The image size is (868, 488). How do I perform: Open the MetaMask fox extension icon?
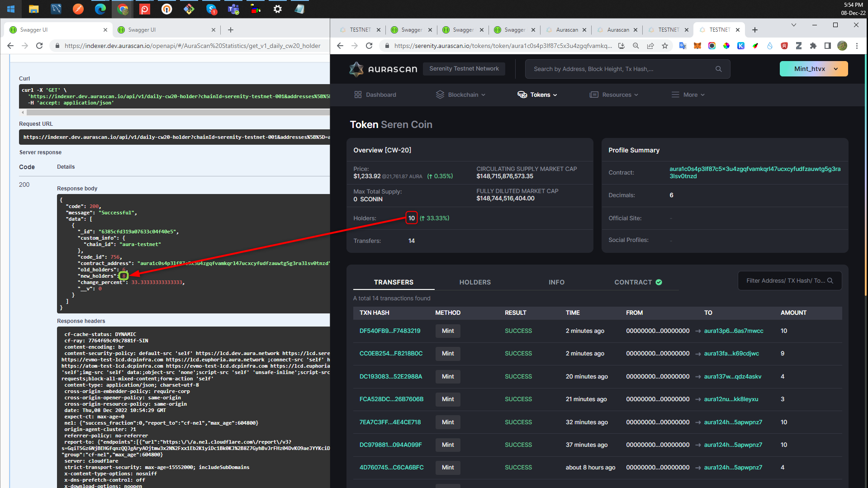(697, 46)
